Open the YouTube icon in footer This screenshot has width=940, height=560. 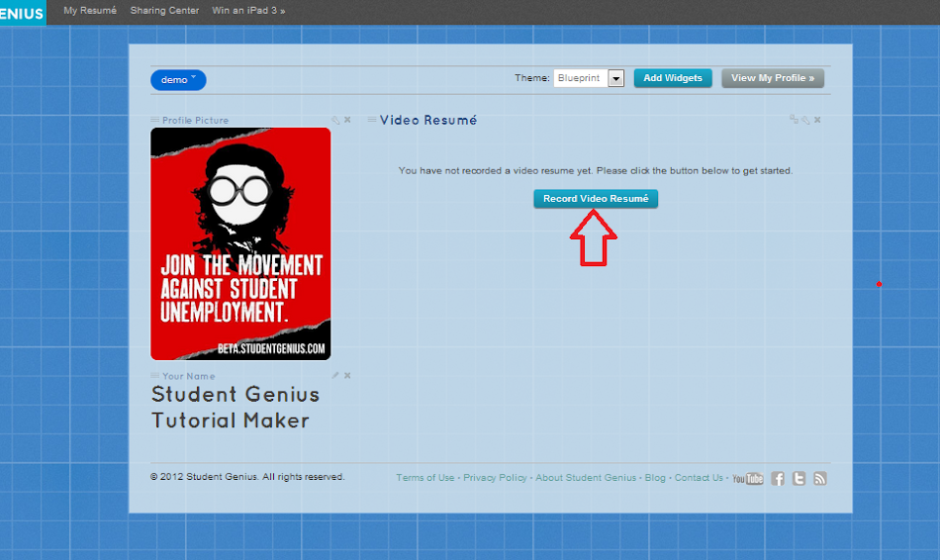coord(748,479)
